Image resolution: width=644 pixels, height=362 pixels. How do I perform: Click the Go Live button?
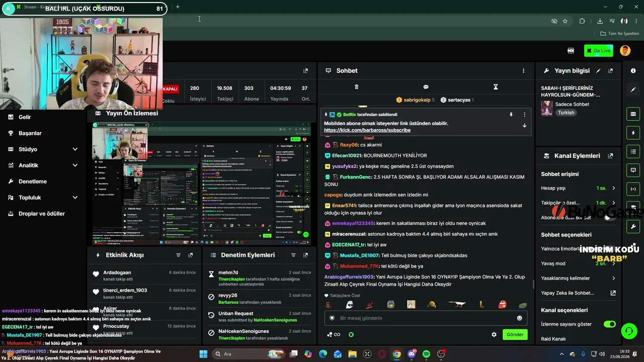point(598,50)
